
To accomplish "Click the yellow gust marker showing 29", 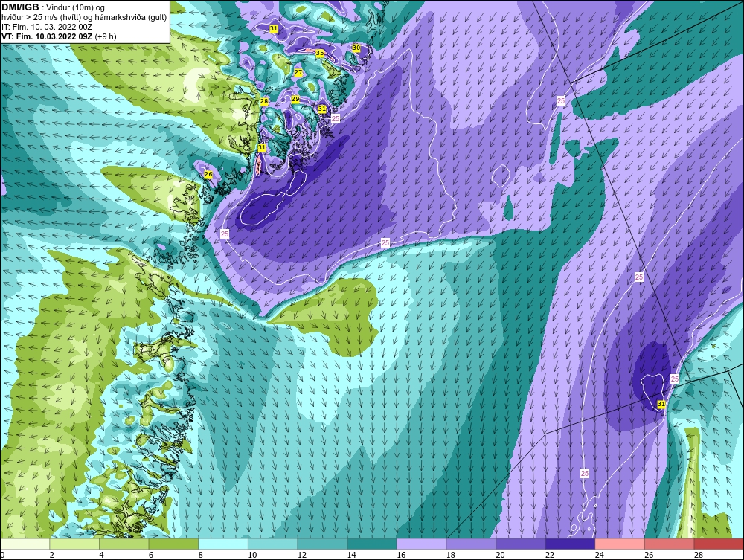I will tap(295, 99).
